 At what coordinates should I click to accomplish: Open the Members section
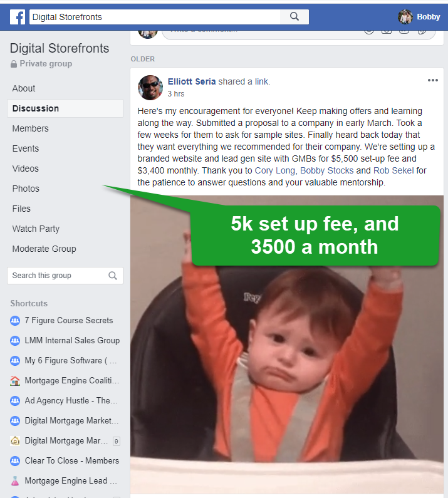(x=31, y=128)
